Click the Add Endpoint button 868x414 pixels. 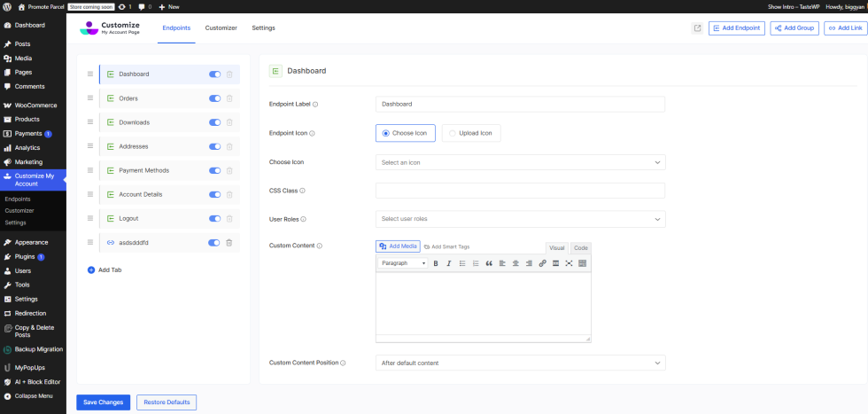[x=737, y=28]
